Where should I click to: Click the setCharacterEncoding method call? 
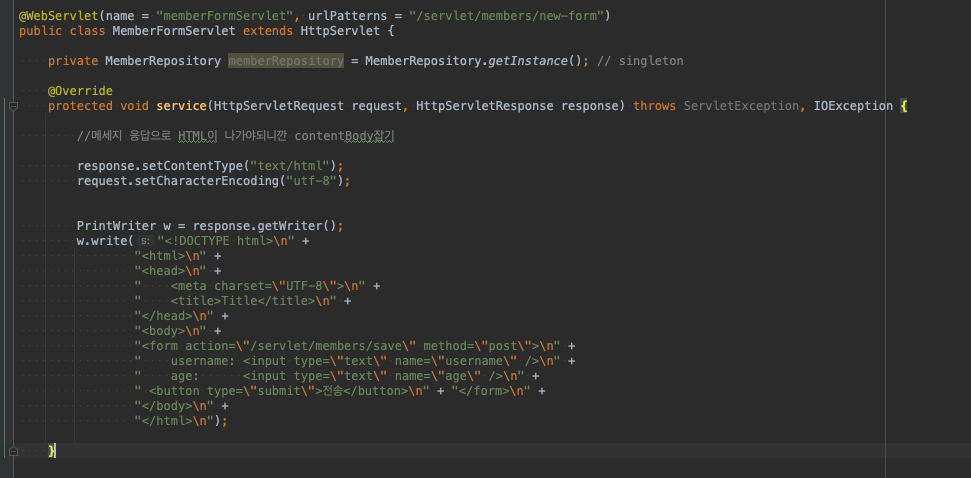tap(206, 181)
